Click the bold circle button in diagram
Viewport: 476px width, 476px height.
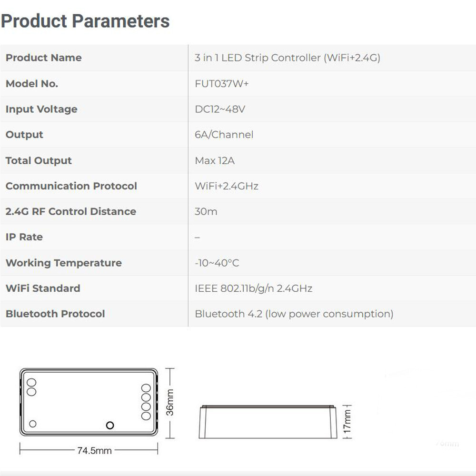click(x=110, y=425)
